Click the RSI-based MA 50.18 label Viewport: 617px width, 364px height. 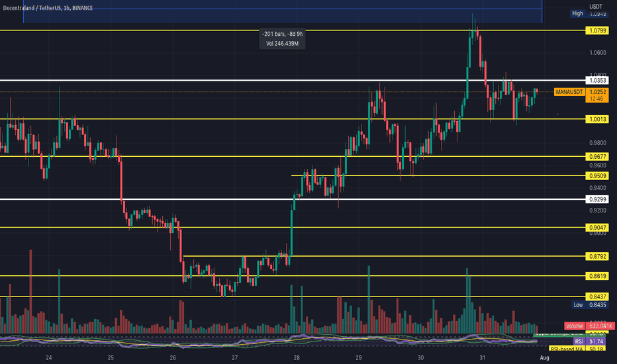[577, 349]
